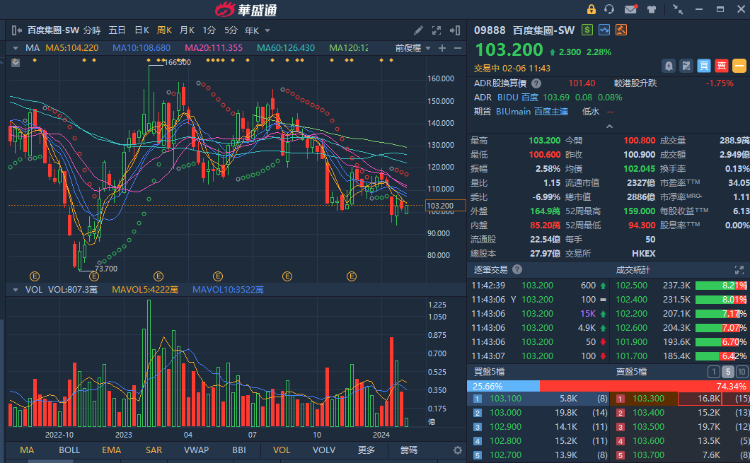
Task: Collapse the MA indicator header arrow
Action: point(15,48)
